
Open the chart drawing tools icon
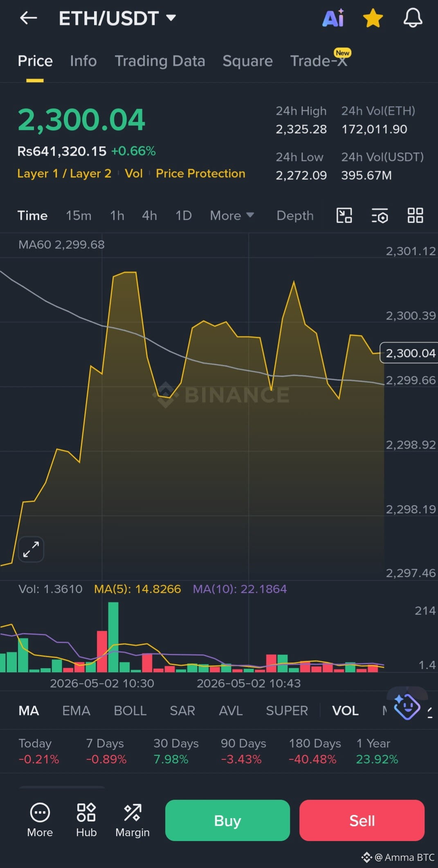coord(344,215)
